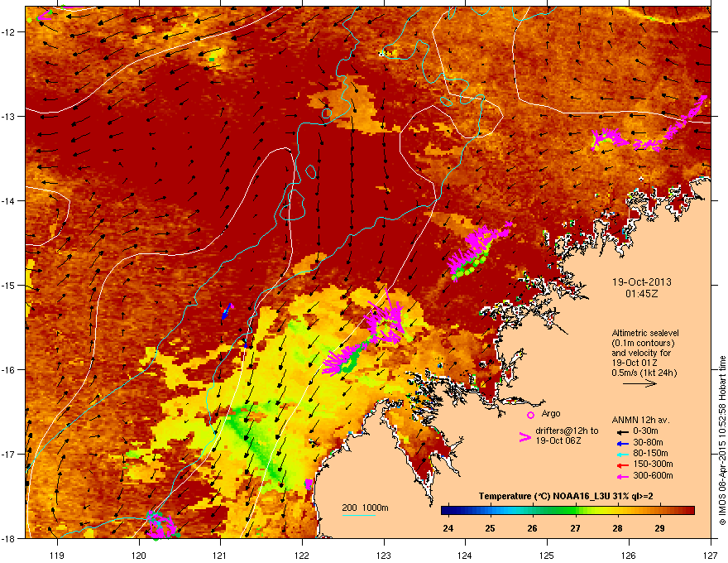Click the vertical IMOS copyright timestamp text

point(722,440)
